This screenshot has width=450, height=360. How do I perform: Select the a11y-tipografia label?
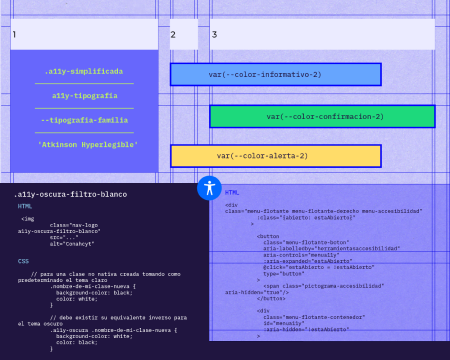coord(84,96)
